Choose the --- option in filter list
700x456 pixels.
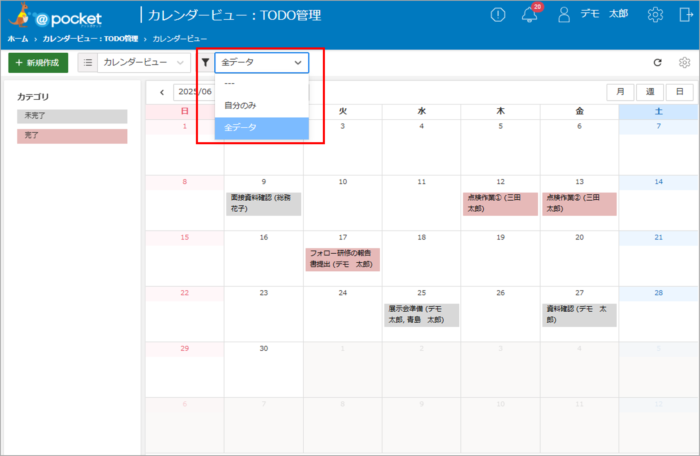(x=230, y=84)
